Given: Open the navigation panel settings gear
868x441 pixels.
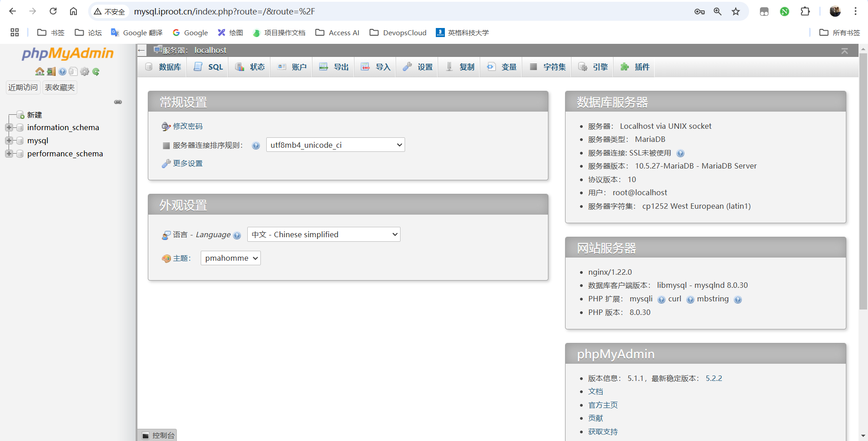Looking at the screenshot, I should (x=85, y=71).
